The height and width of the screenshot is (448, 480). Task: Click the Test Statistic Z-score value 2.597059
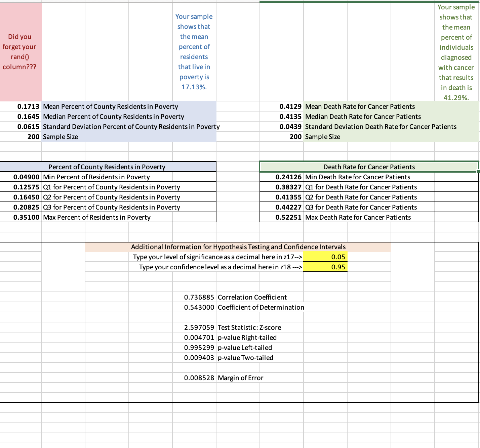[199, 327]
